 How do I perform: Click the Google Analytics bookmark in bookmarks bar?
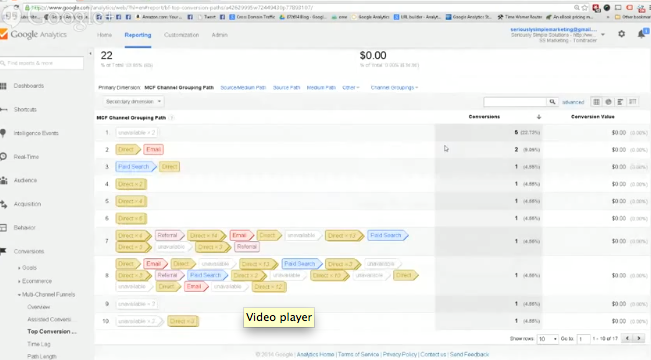371,17
